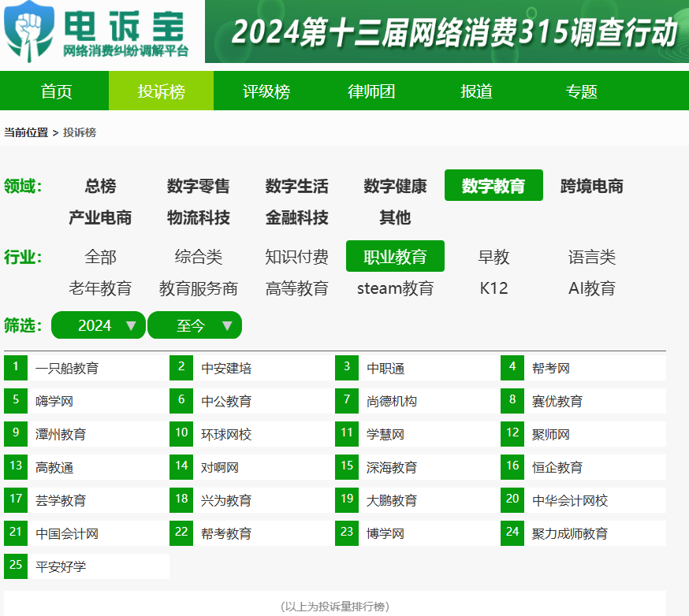The image size is (689, 616).
Task: Go to the 首页 navigation tab
Action: [x=56, y=91]
